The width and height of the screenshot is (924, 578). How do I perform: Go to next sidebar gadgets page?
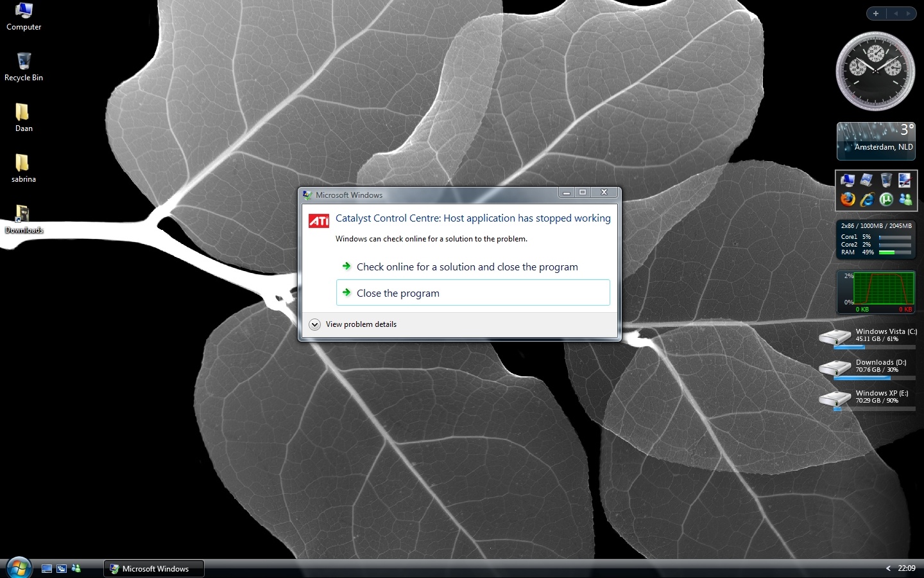[x=909, y=13]
